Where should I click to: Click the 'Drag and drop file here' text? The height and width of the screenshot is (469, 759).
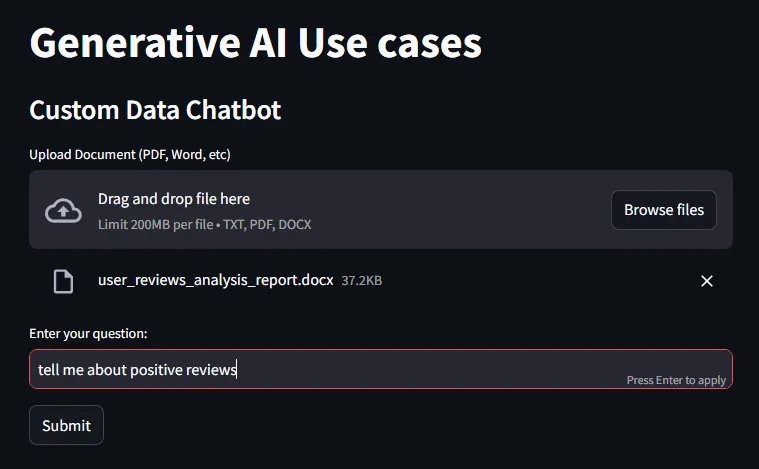174,199
